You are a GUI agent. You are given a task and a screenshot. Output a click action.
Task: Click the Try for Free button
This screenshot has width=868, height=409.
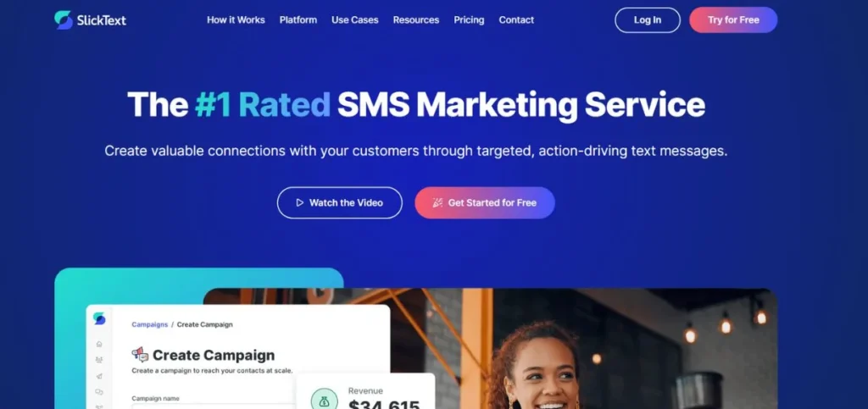(733, 19)
